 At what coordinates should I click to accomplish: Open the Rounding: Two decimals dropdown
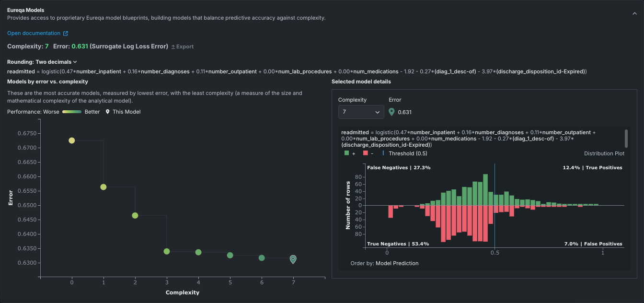42,62
